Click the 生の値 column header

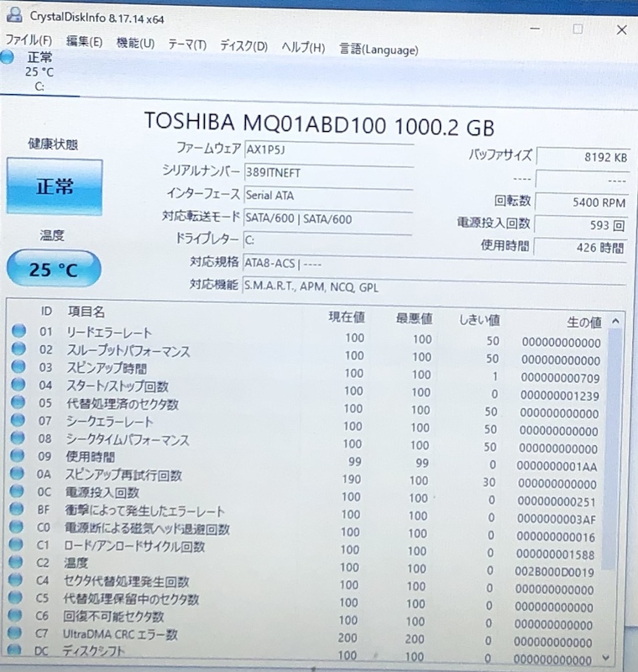pos(584,322)
